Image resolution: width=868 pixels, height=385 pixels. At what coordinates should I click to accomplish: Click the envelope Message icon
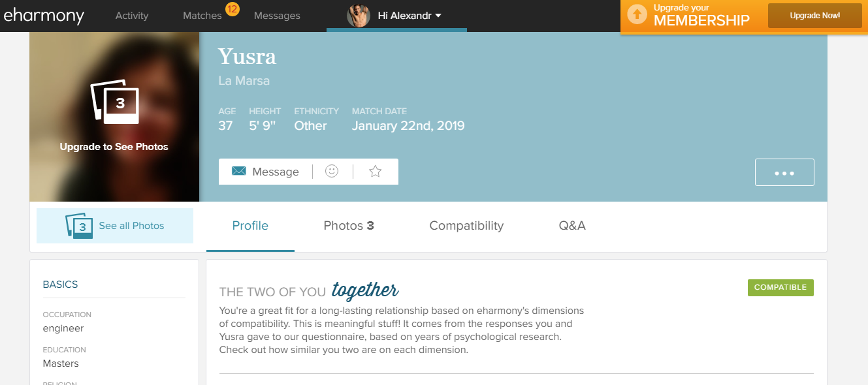click(x=239, y=171)
